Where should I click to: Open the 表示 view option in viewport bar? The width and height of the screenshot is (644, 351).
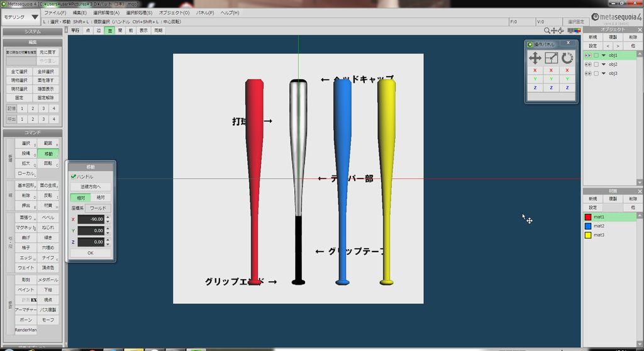tap(143, 30)
